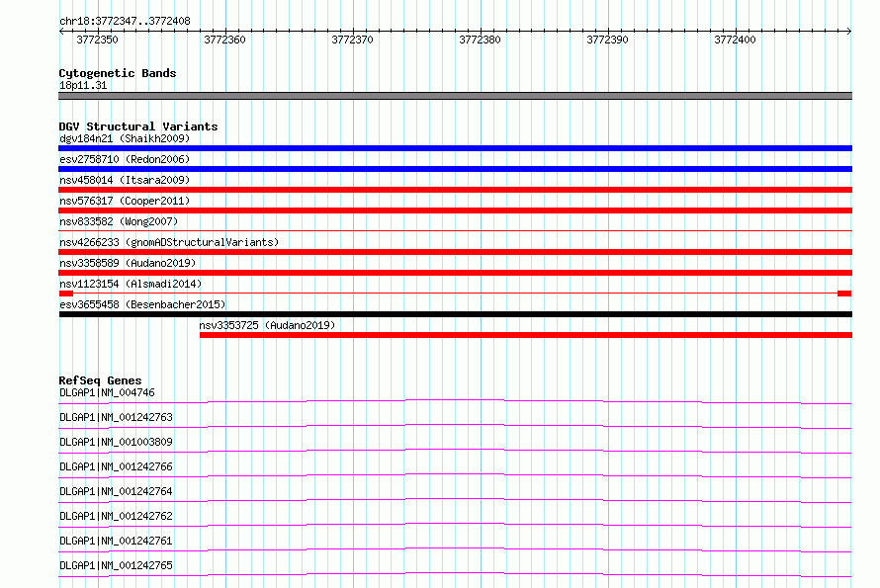The height and width of the screenshot is (588, 880).
Task: Open variant nsv458014 (Itsara2009) label
Action: (x=125, y=180)
